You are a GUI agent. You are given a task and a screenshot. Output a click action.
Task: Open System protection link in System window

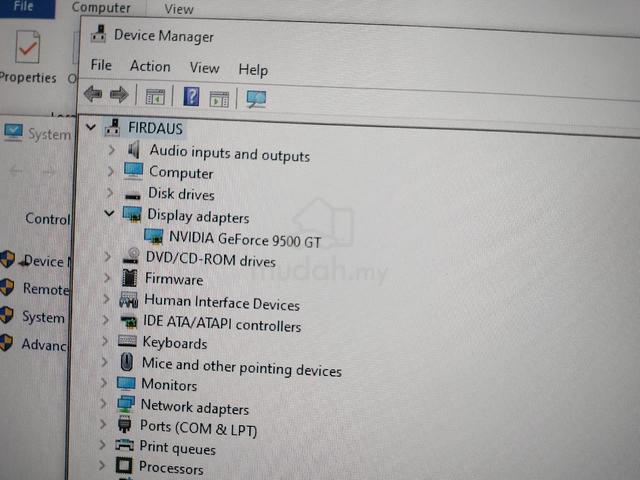pyautogui.click(x=43, y=317)
